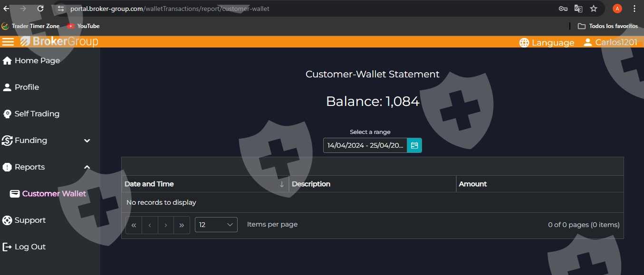The width and height of the screenshot is (644, 275).
Task: Go to last page of results
Action: pos(182,225)
